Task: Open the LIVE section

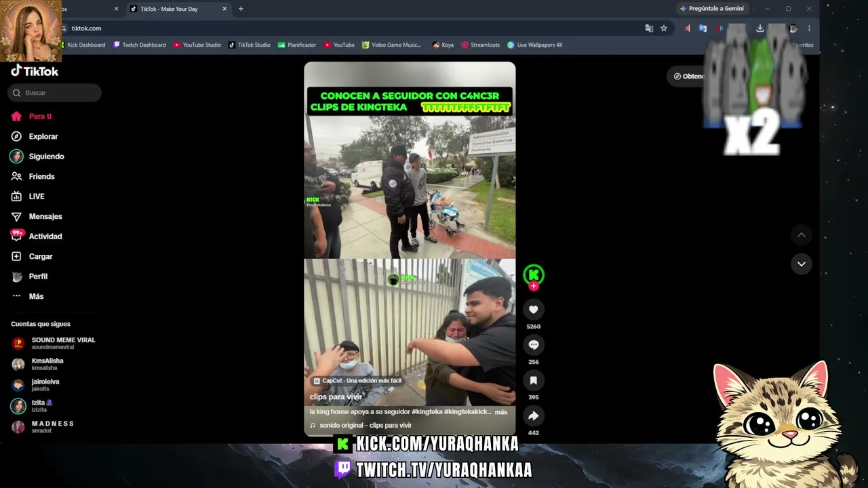Action: pyautogui.click(x=28, y=197)
